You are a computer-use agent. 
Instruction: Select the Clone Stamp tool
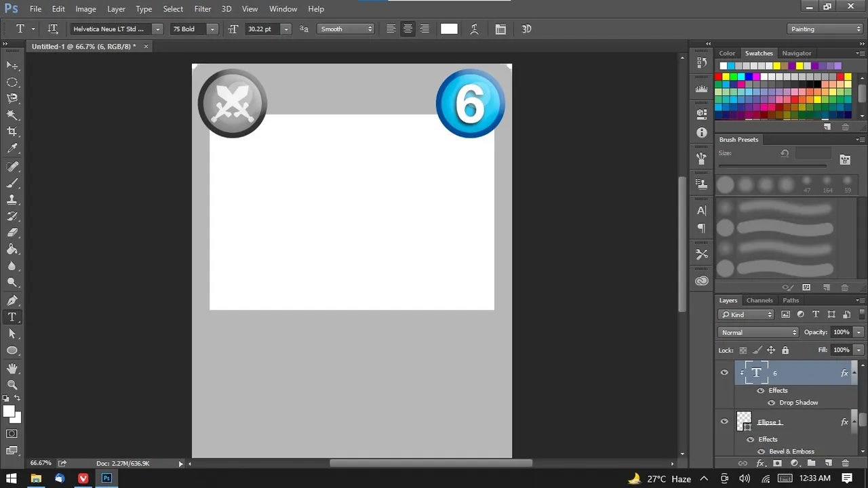(x=12, y=200)
